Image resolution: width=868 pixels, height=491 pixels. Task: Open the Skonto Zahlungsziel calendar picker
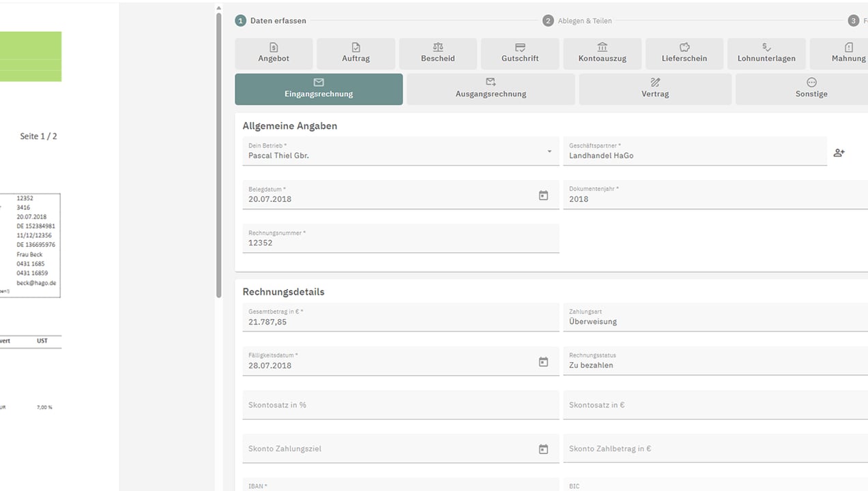point(543,449)
